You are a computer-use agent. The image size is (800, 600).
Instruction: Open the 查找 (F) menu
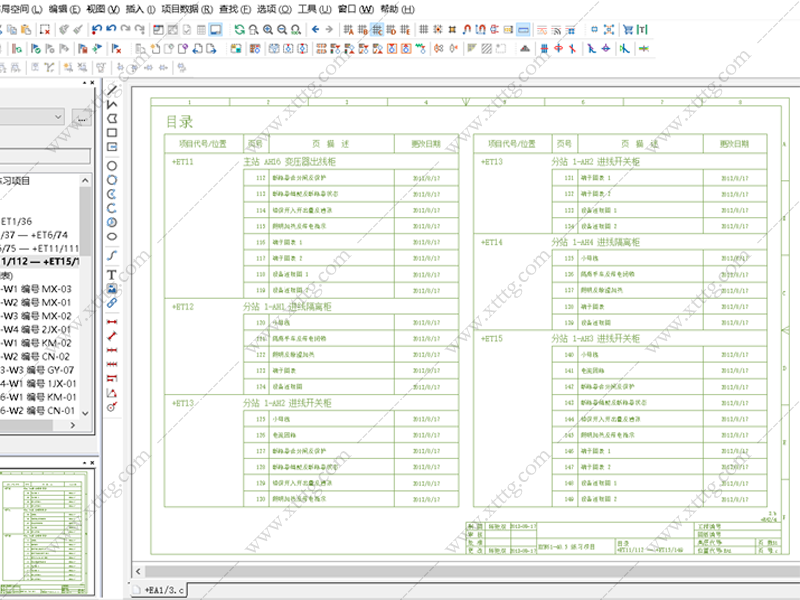point(235,9)
